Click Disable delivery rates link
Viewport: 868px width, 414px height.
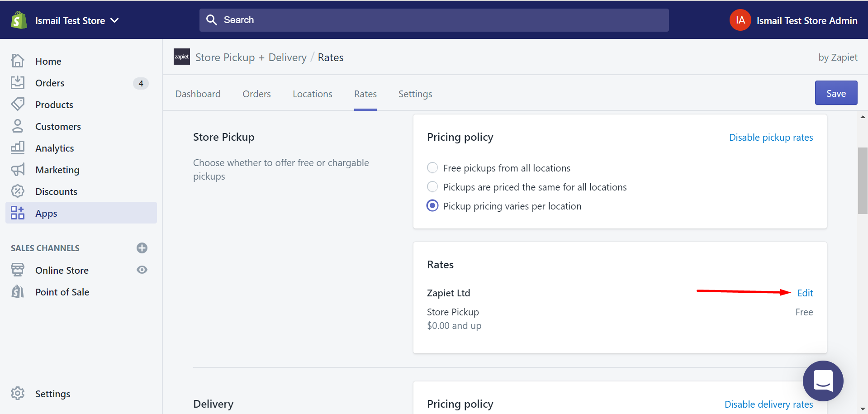(768, 404)
